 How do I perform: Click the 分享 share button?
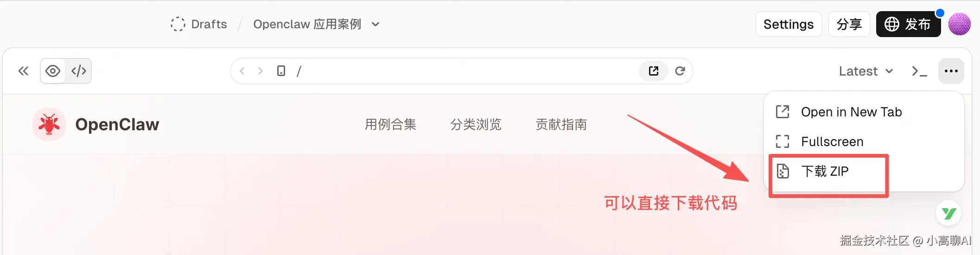click(849, 24)
